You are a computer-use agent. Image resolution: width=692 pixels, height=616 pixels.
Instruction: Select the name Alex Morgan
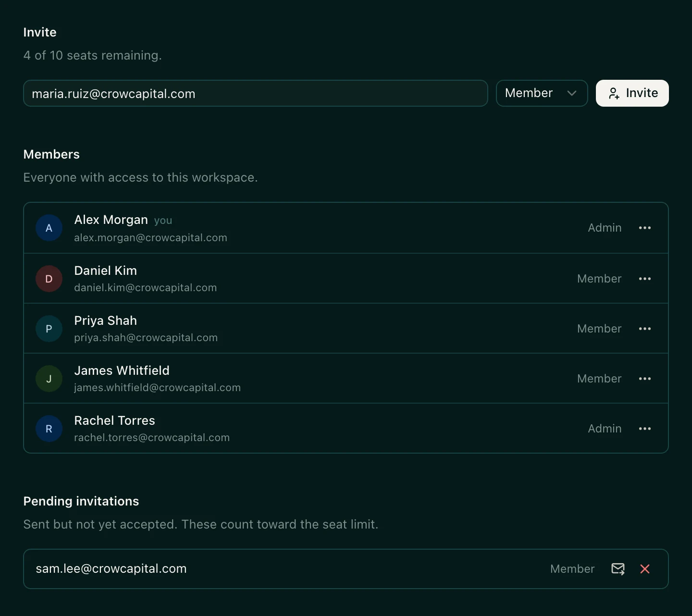click(111, 220)
